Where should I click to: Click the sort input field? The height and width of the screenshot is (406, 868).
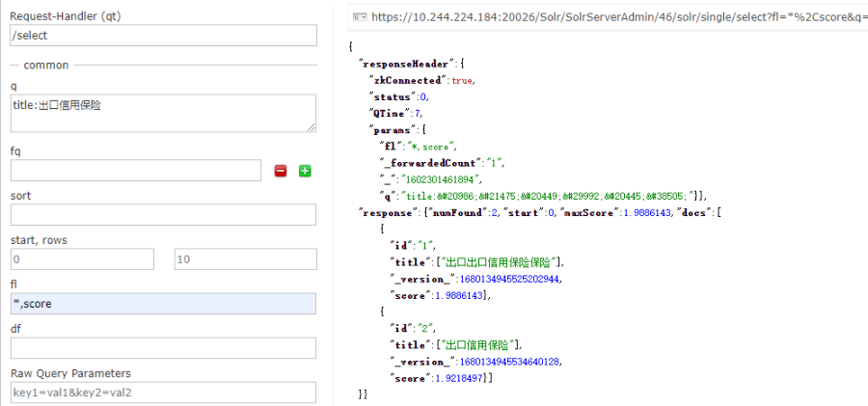pyautogui.click(x=163, y=215)
